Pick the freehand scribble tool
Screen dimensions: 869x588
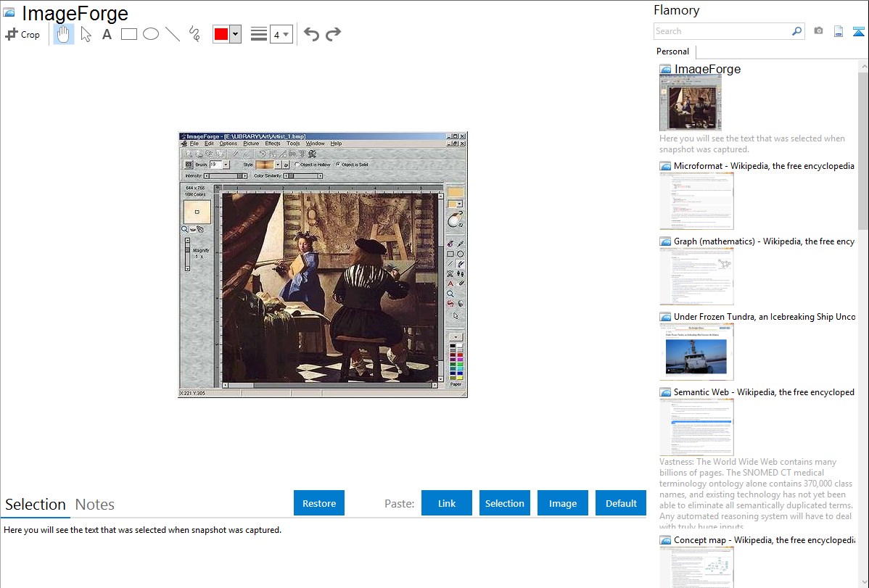[x=194, y=34]
